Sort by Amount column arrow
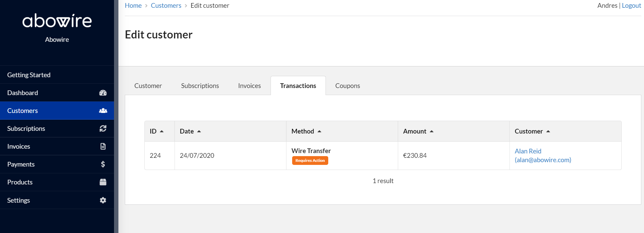Image resolution: width=644 pixels, height=233 pixels. click(x=431, y=131)
